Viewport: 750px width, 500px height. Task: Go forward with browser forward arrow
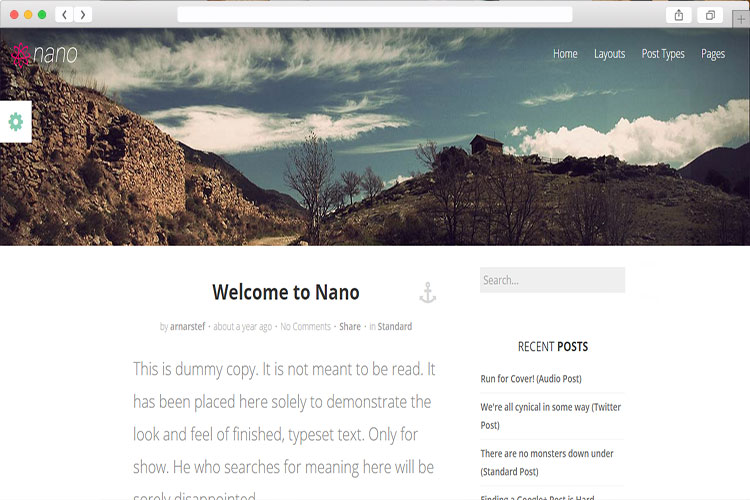(x=83, y=15)
